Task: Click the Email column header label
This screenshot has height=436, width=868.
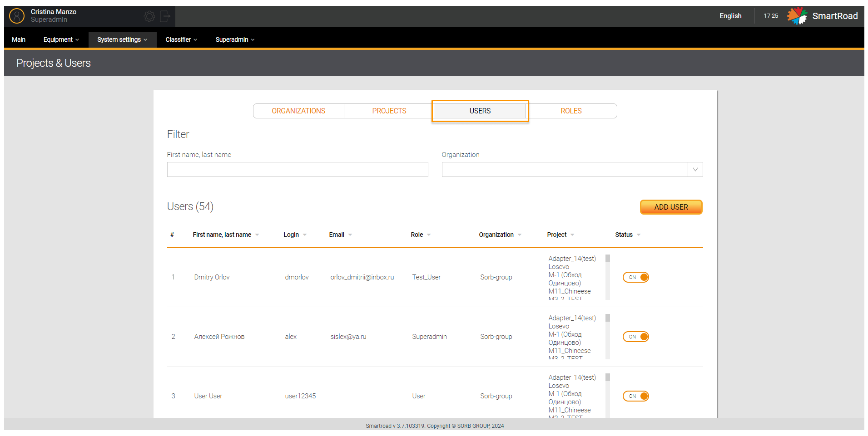Action: (337, 235)
